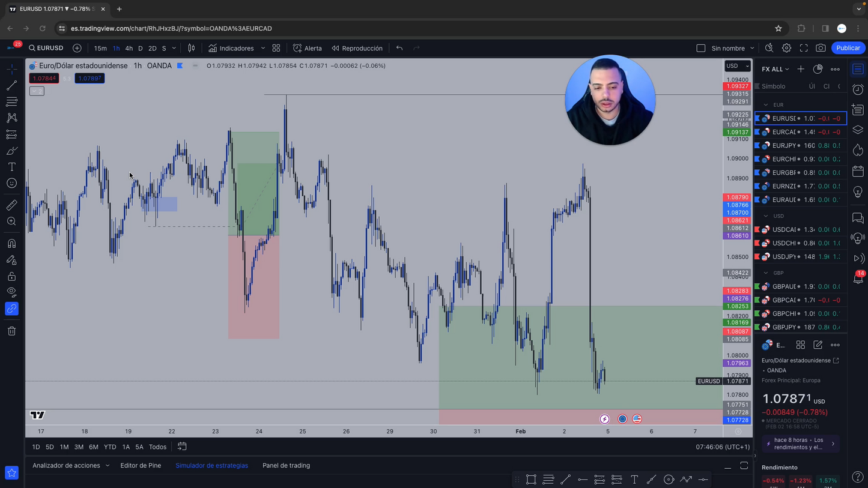Switch to the Editor de Pine tab
This screenshot has width=868, height=488.
tap(141, 465)
